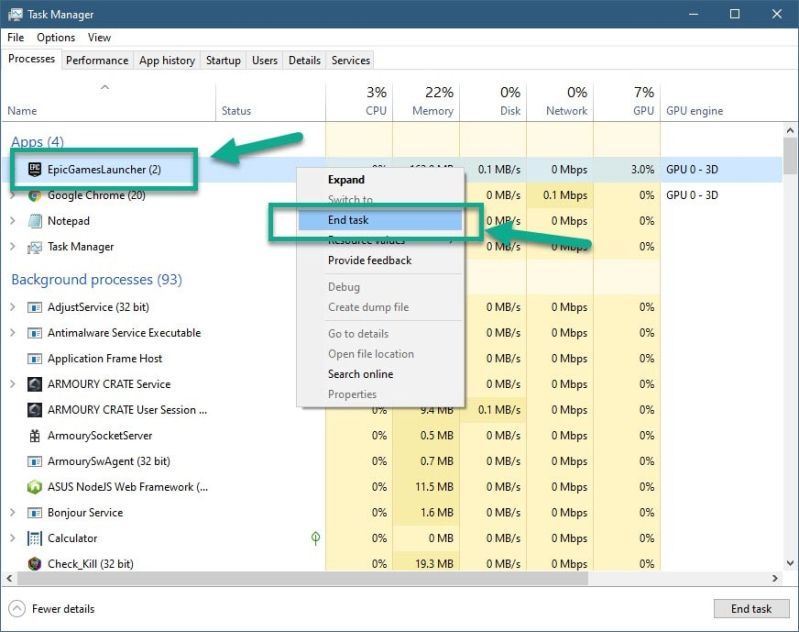Click the Calculator app icon
This screenshot has width=799, height=632.
(34, 538)
